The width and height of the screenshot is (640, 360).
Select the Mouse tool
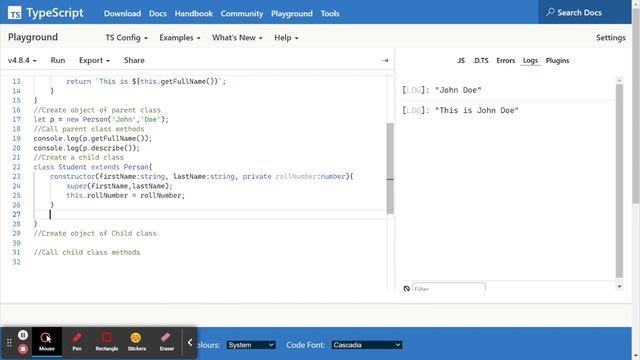47,341
